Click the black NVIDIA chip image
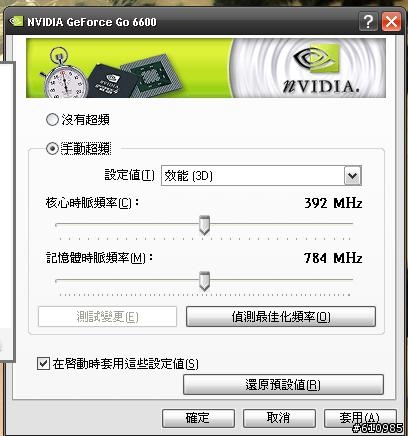Image resolution: width=408 pixels, height=436 pixels. (x=112, y=80)
